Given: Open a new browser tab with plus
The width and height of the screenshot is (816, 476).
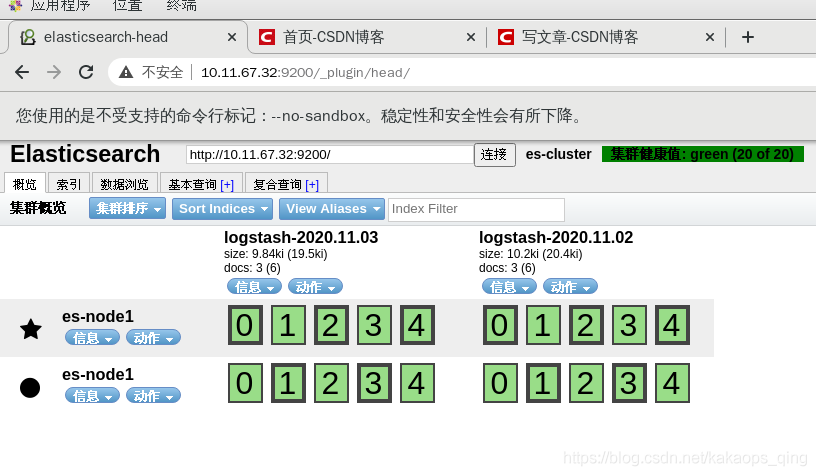Looking at the screenshot, I should click(x=747, y=37).
